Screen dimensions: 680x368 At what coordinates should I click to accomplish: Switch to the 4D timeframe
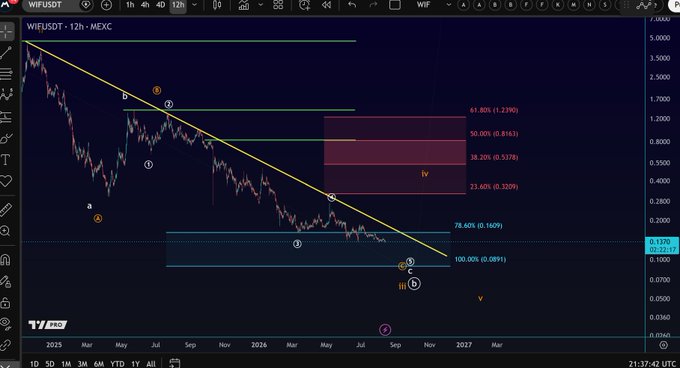[x=160, y=5]
